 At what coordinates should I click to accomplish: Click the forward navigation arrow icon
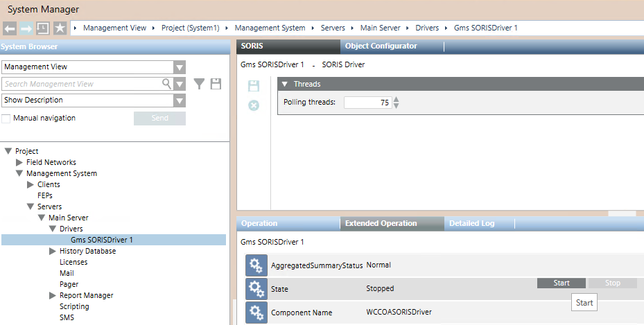[26, 28]
